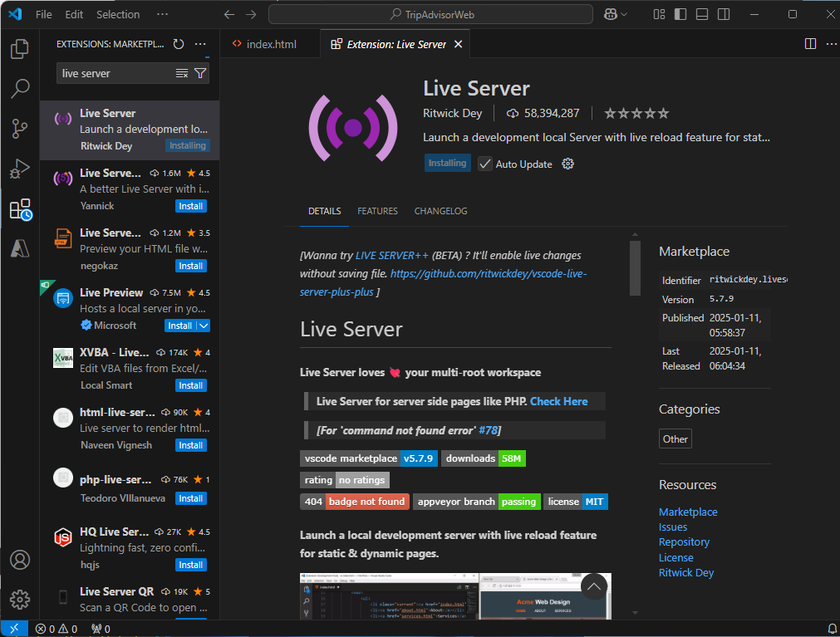Screen dimensions: 840x637
Task: Select Live Server by Ritwick Dey list item
Action: coord(130,130)
